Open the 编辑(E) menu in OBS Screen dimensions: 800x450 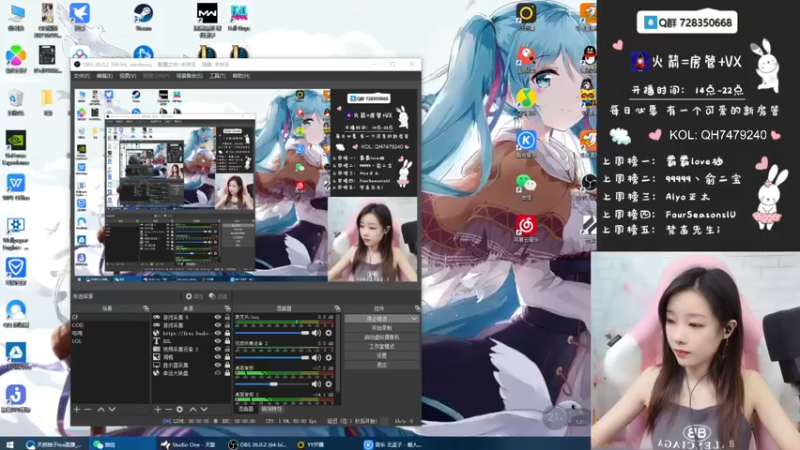105,76
